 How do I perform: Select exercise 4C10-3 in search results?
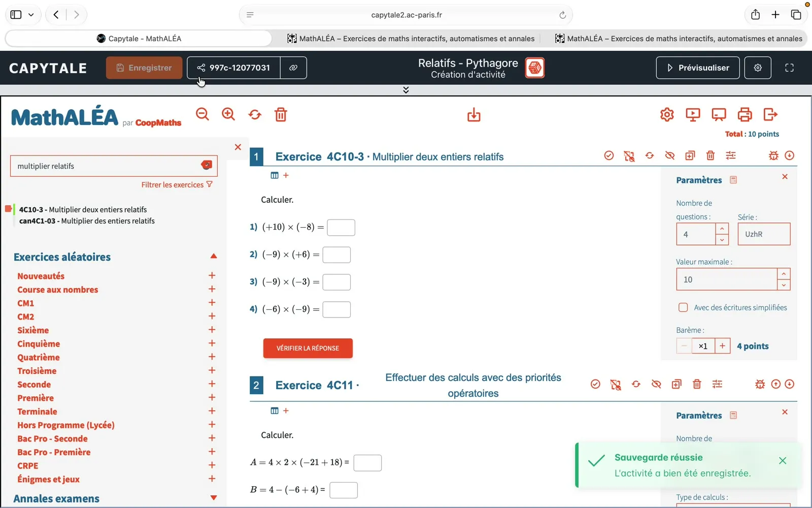pyautogui.click(x=83, y=209)
